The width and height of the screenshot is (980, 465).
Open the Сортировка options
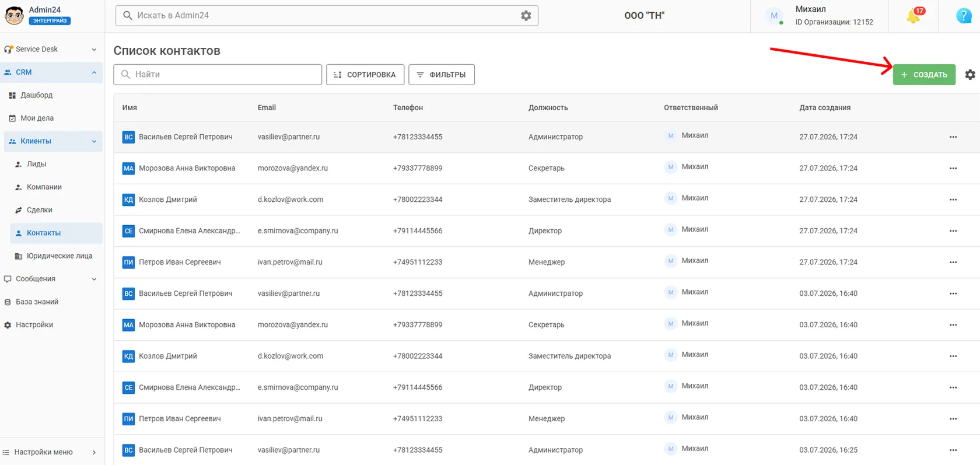pos(365,75)
